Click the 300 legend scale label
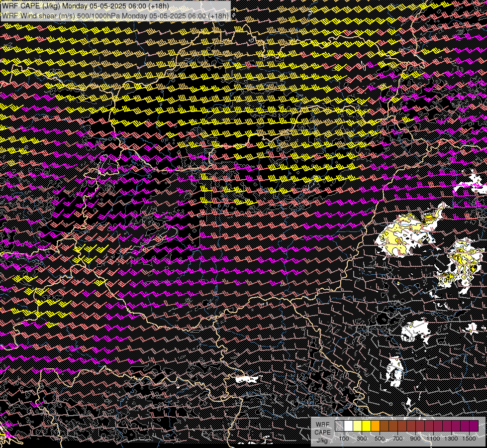The height and width of the screenshot is (448, 487). tap(362, 439)
